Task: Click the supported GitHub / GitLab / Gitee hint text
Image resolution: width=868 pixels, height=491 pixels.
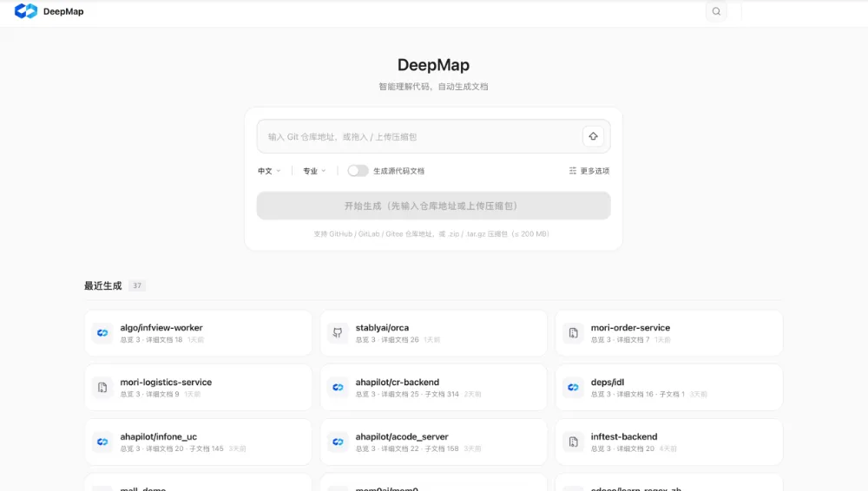Action: 431,234
